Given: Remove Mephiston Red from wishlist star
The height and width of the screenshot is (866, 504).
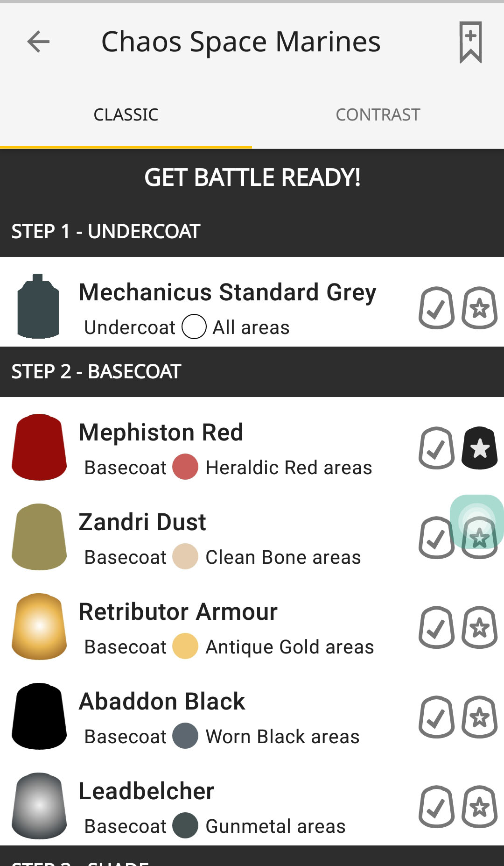Looking at the screenshot, I should coord(479,448).
